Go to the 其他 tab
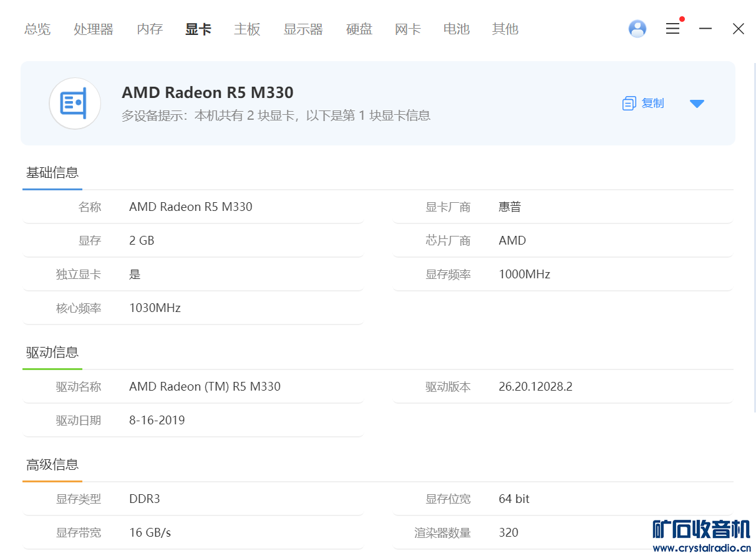Screen dimensions: 756x556 [505, 29]
